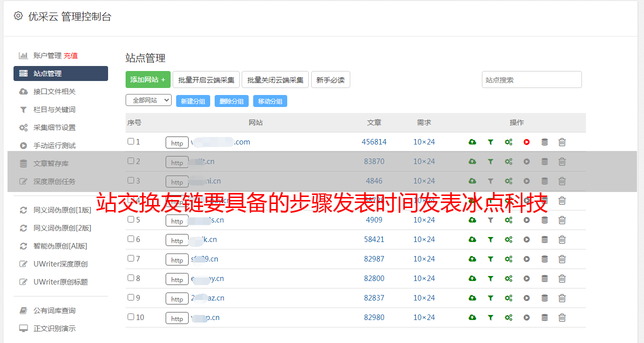644x343 pixels.
Task: Click http protocol box in row 9
Action: point(177,299)
